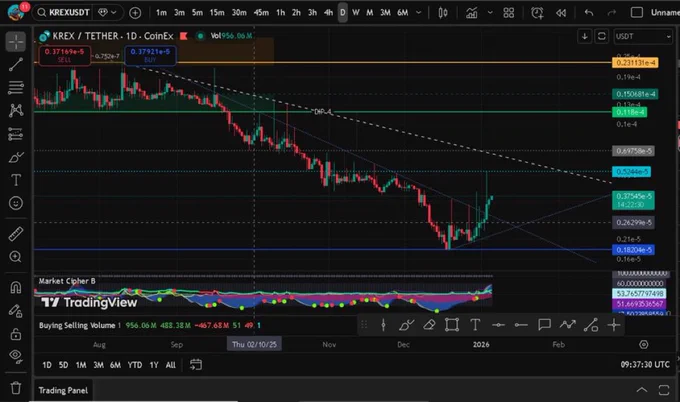Show All data range

(x=170, y=365)
